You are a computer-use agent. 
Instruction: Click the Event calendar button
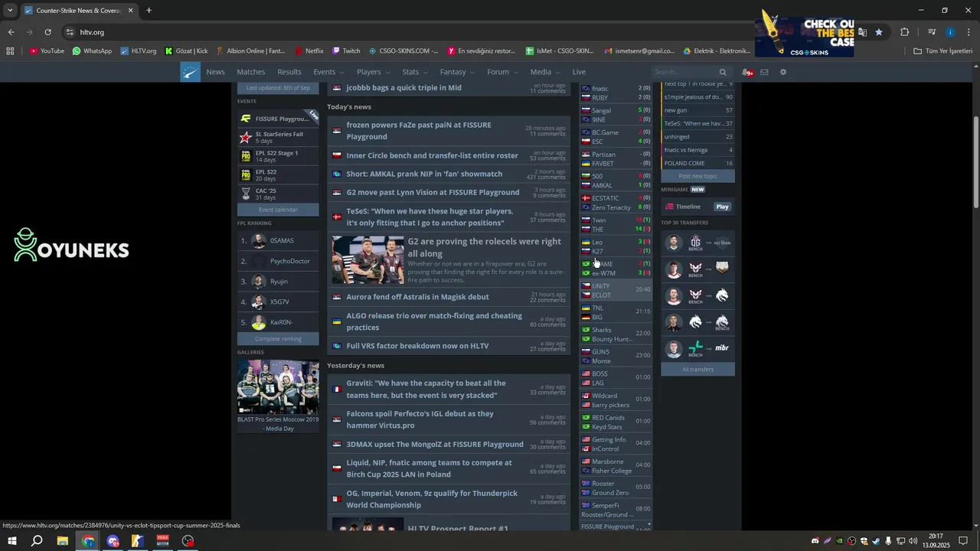[x=278, y=210]
